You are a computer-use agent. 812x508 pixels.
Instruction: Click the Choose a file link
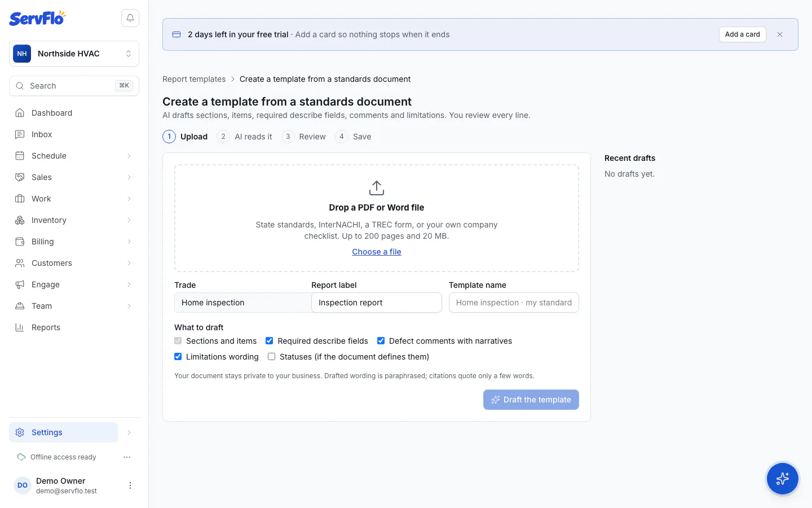[x=377, y=252]
